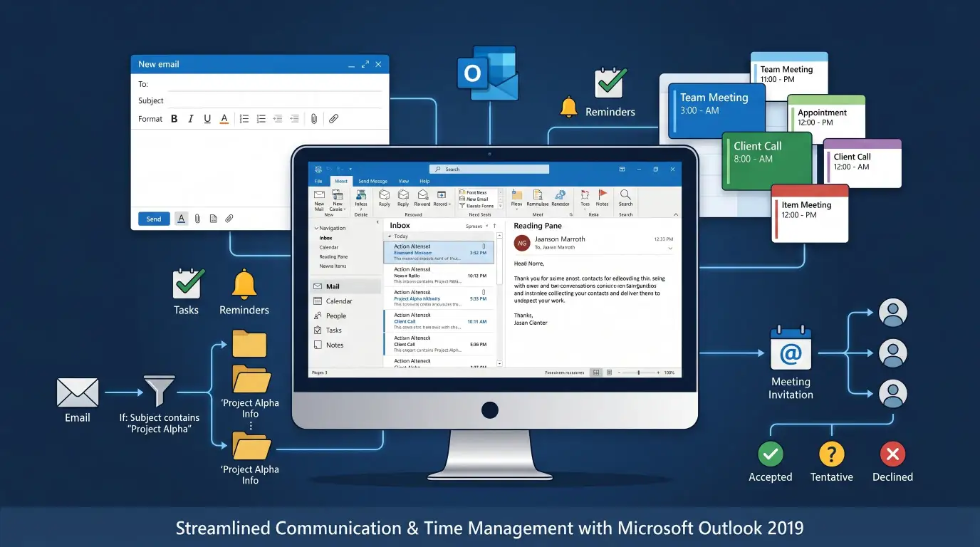Open the Project Alpha message at 5:33 PM
Image resolution: width=980 pixels, height=547 pixels.
(439, 298)
